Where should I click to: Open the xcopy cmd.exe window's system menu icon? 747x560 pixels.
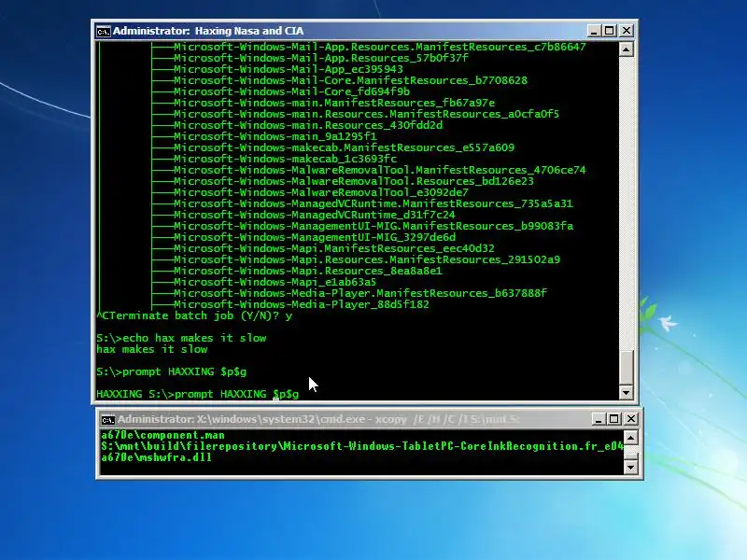pyautogui.click(x=108, y=419)
